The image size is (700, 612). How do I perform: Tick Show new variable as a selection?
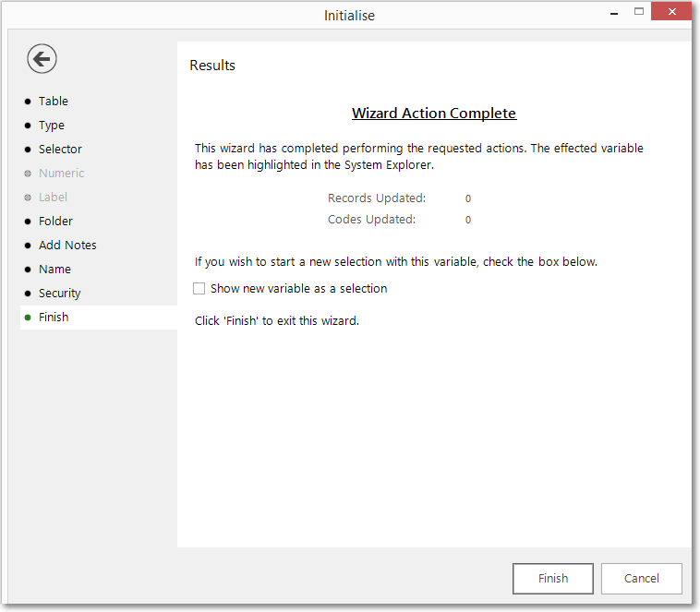click(199, 288)
